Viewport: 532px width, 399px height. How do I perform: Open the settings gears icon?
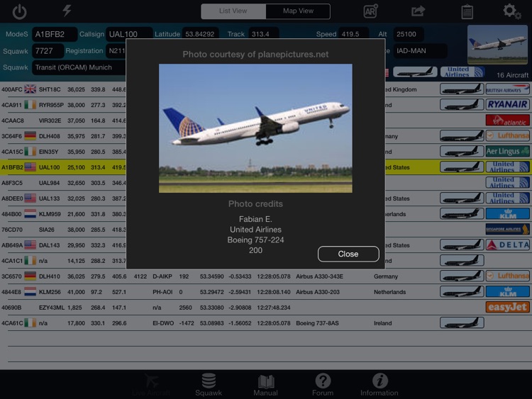click(x=511, y=11)
